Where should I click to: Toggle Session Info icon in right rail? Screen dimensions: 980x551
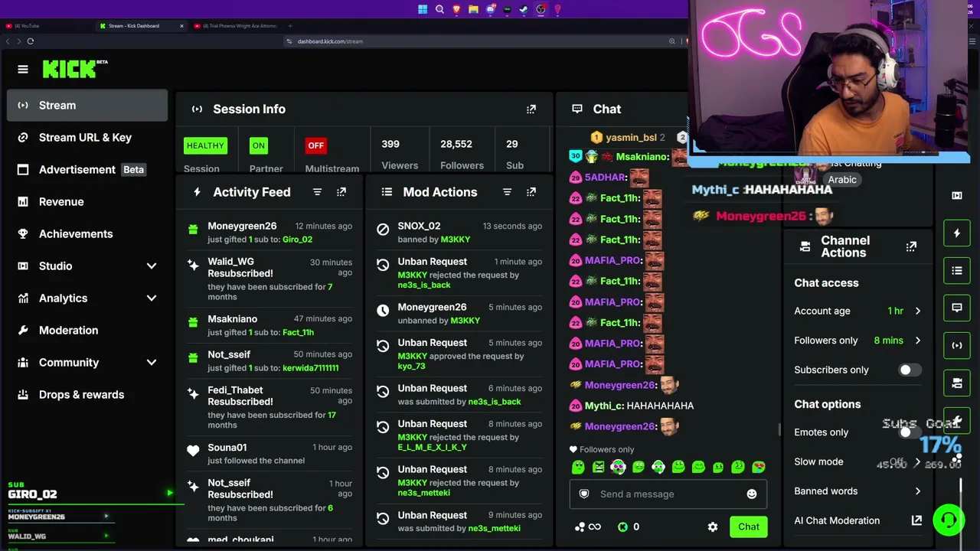coord(957,345)
